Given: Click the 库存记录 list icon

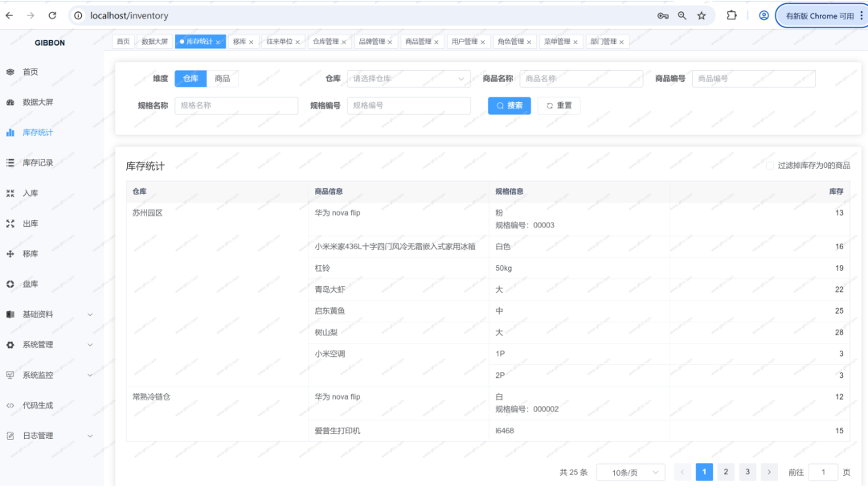Looking at the screenshot, I should pos(10,163).
